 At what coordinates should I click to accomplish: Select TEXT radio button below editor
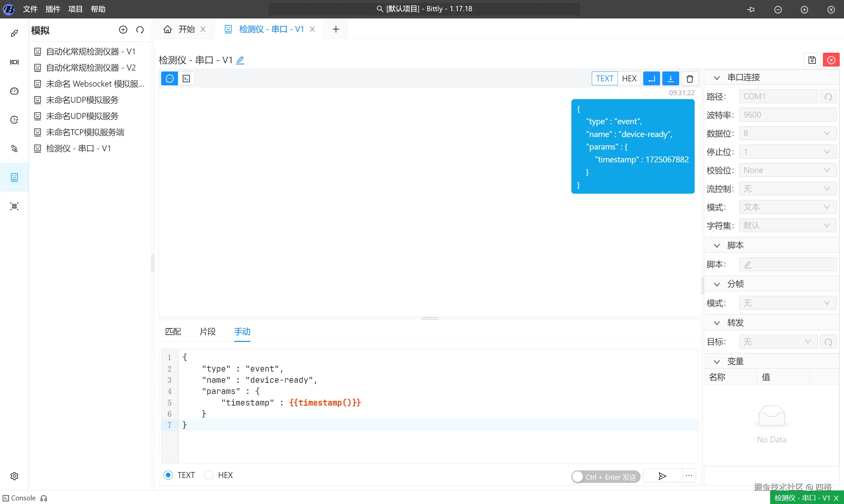(168, 475)
